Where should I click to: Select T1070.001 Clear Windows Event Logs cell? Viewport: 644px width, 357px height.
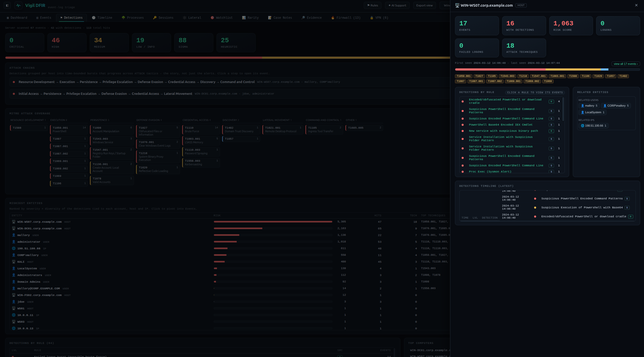[158, 144]
